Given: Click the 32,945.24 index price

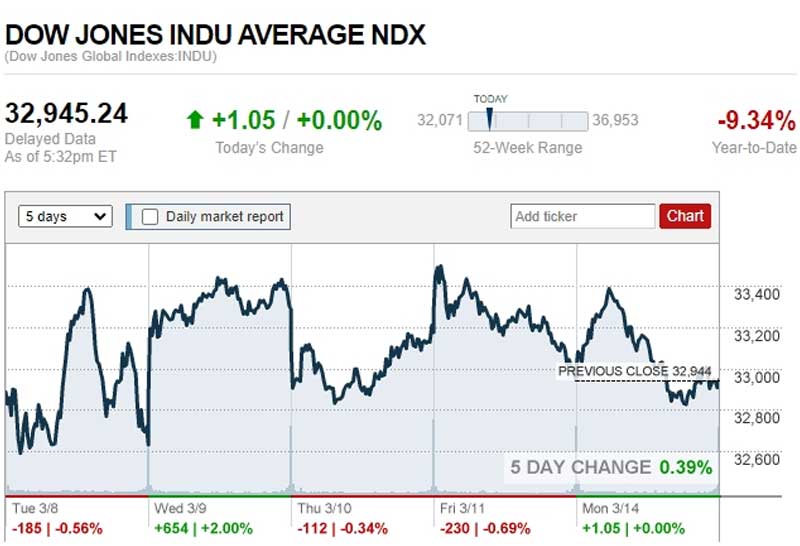Looking at the screenshot, I should tap(66, 113).
